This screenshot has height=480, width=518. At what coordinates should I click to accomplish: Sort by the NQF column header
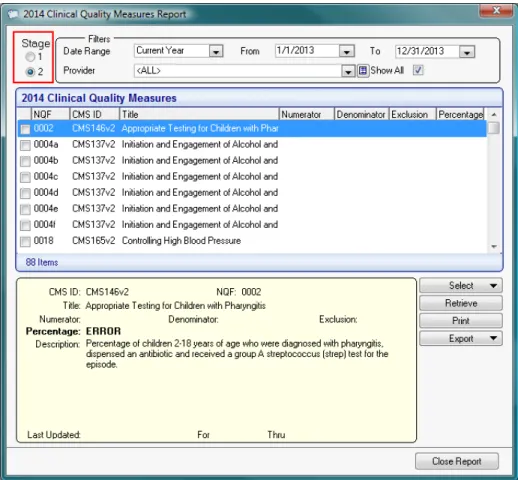click(x=50, y=114)
